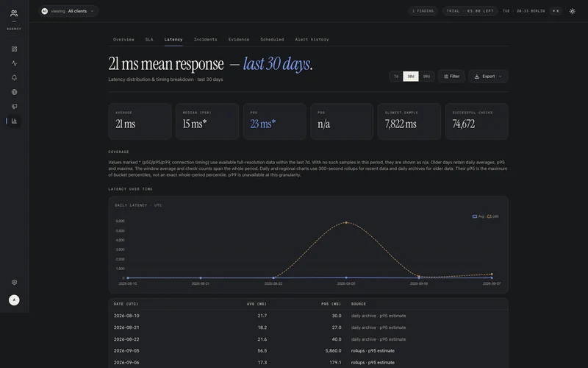Click the 2026-08-10 table row date
Image resolution: width=588 pixels, height=368 pixels.
(126, 316)
